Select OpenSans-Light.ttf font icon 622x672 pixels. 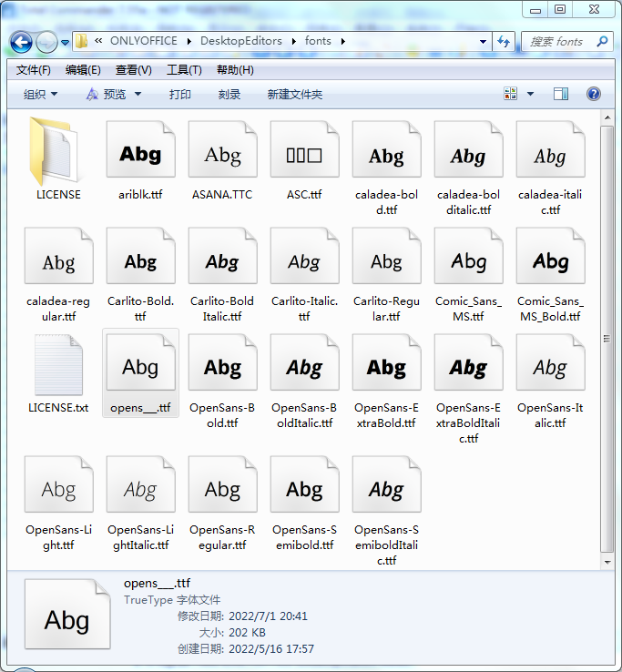click(x=58, y=484)
